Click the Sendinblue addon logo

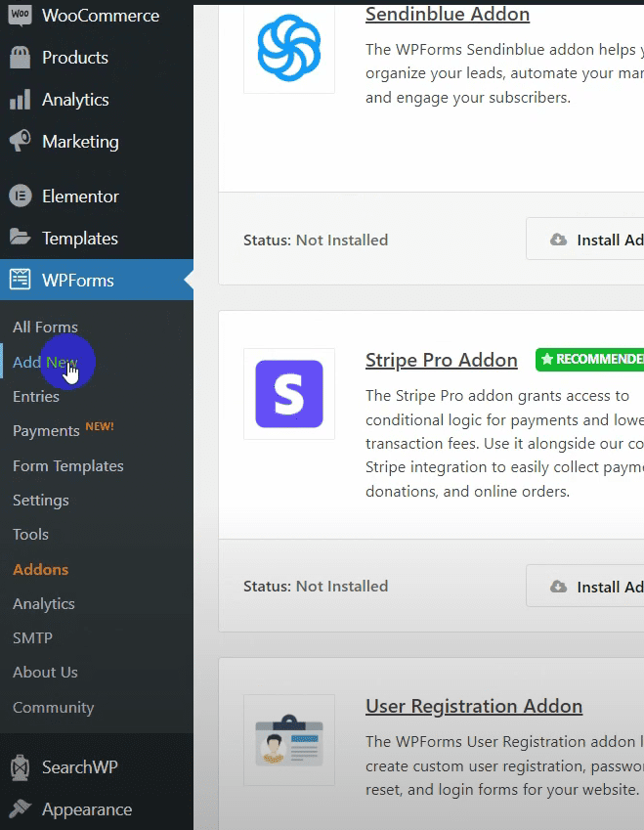click(x=288, y=48)
